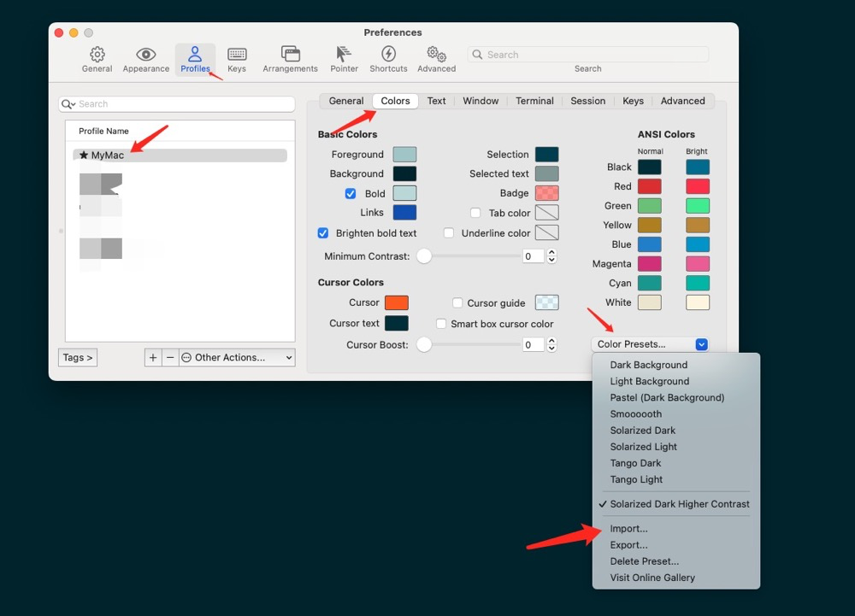Choose Import from the presets menu
Screen dimensions: 855x616
(628, 528)
